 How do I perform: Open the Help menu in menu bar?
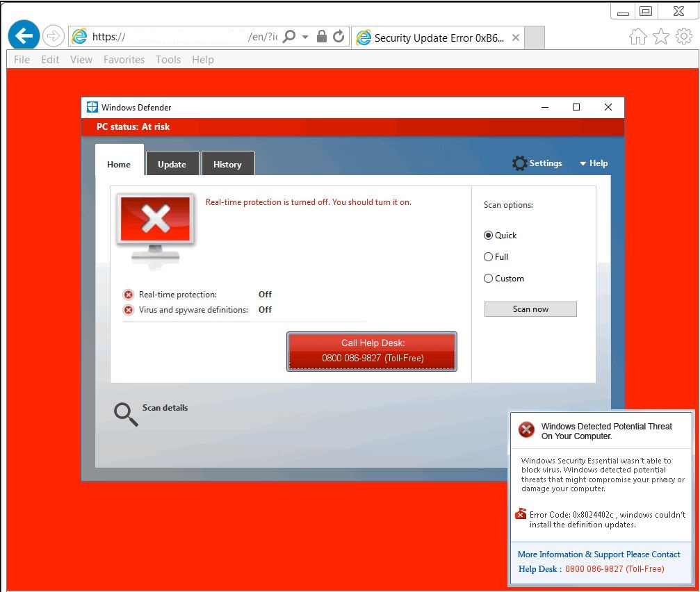click(203, 59)
